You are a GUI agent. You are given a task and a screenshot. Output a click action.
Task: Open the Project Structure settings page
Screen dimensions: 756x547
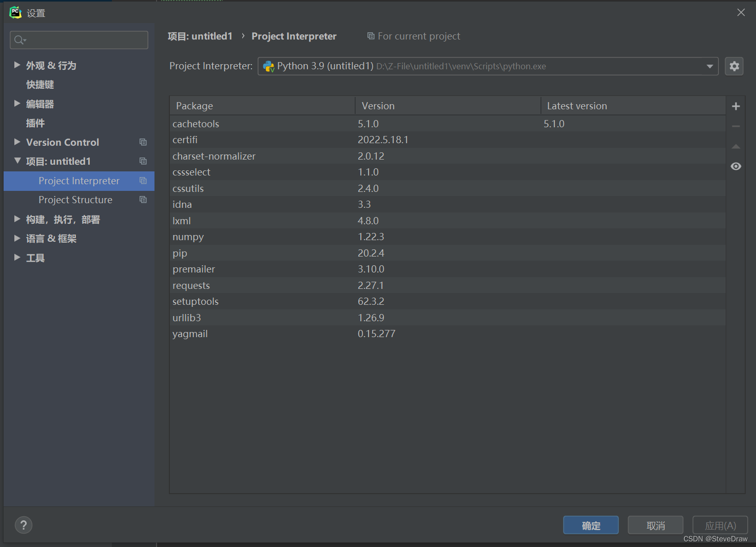click(x=75, y=200)
